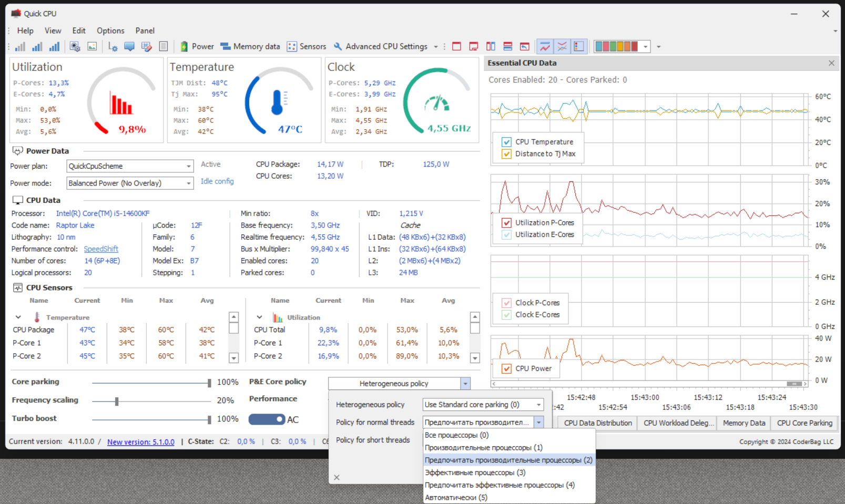845x504 pixels.
Task: Click the bar chart icon with all bars blue
Action: (54, 47)
